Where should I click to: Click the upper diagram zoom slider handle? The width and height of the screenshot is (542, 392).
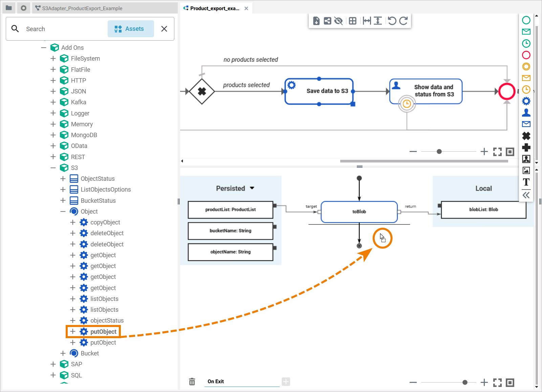pyautogui.click(x=439, y=152)
